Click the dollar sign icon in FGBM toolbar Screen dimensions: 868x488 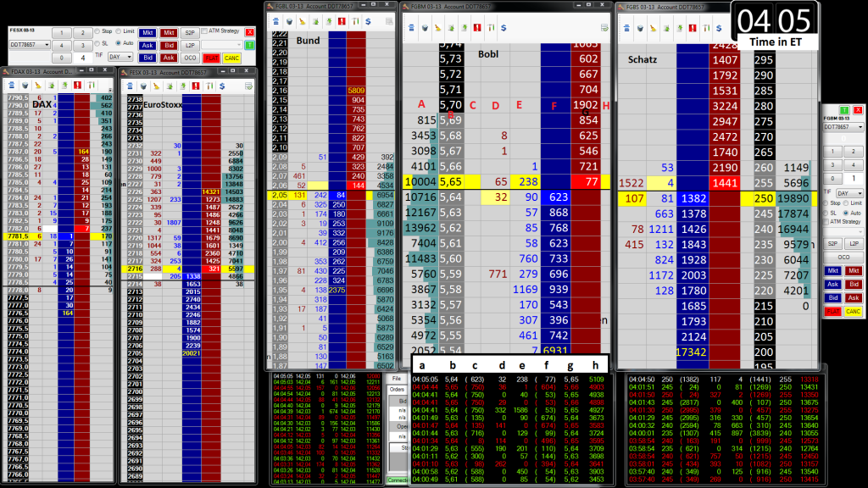504,28
